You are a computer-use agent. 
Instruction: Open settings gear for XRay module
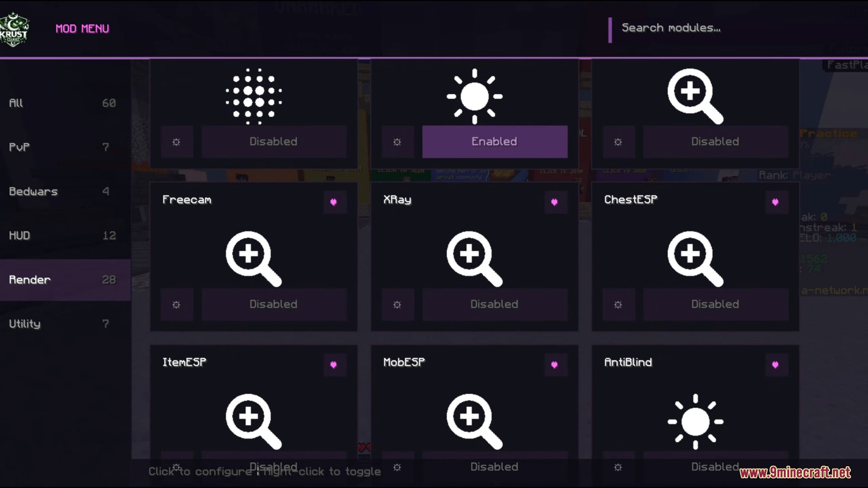pos(397,305)
